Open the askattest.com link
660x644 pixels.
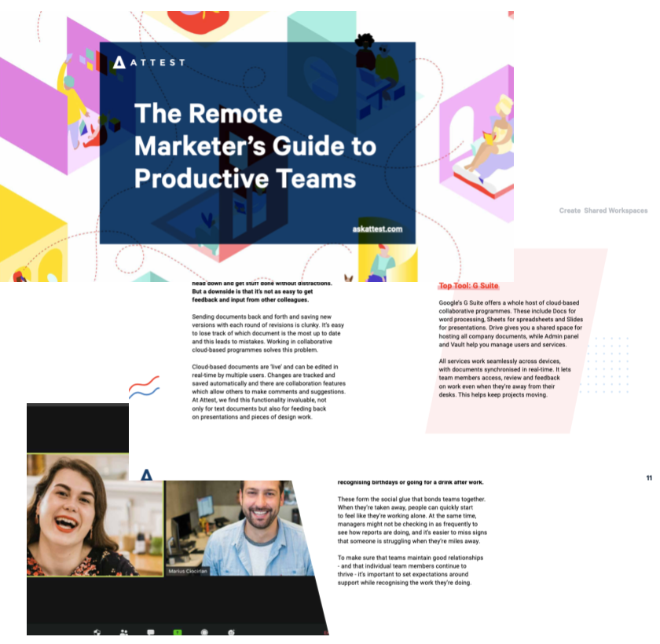click(x=377, y=229)
